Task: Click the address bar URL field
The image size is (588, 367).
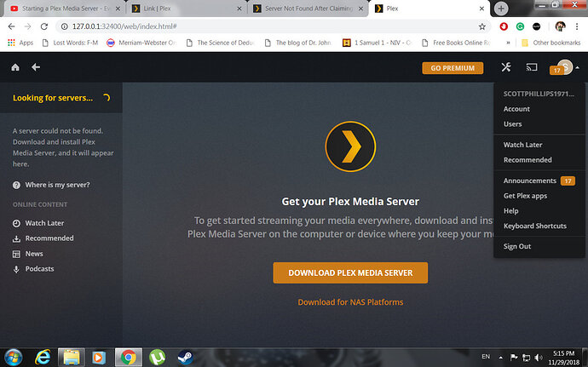Action: [273, 26]
